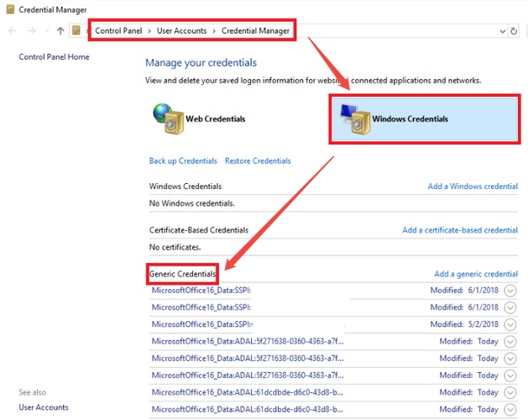
Task: Expand SSPI credential modified 5/2/2018
Action: pyautogui.click(x=510, y=324)
